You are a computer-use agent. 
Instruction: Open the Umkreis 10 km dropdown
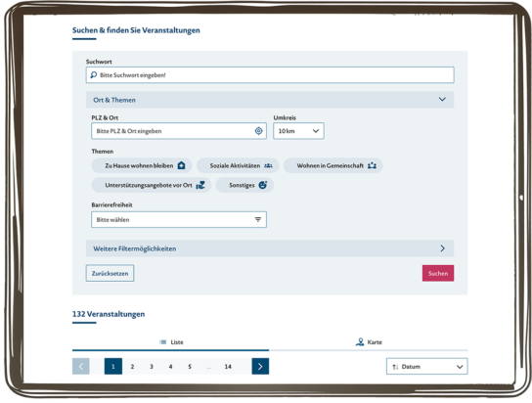[x=298, y=131]
